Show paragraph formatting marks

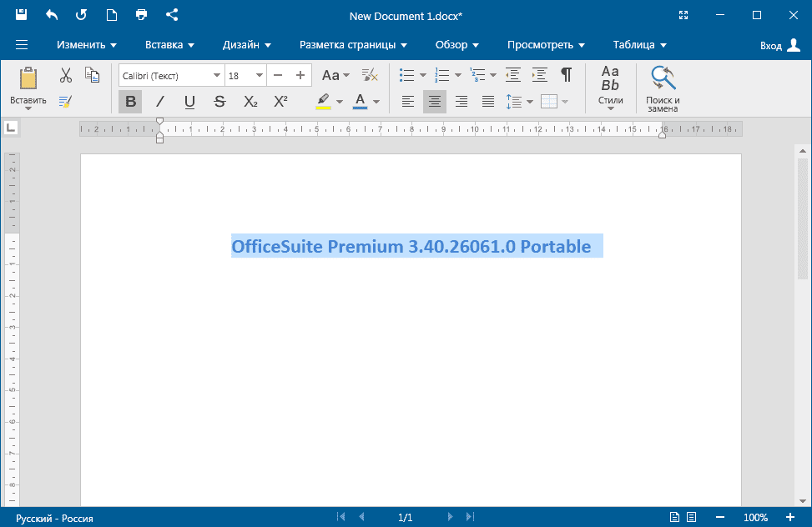[x=567, y=75]
